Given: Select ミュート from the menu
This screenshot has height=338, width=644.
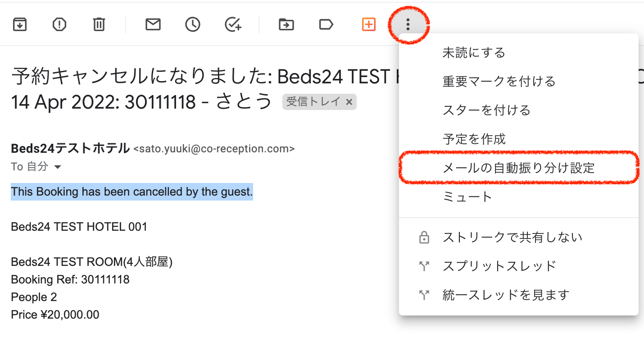Looking at the screenshot, I should (x=467, y=197).
